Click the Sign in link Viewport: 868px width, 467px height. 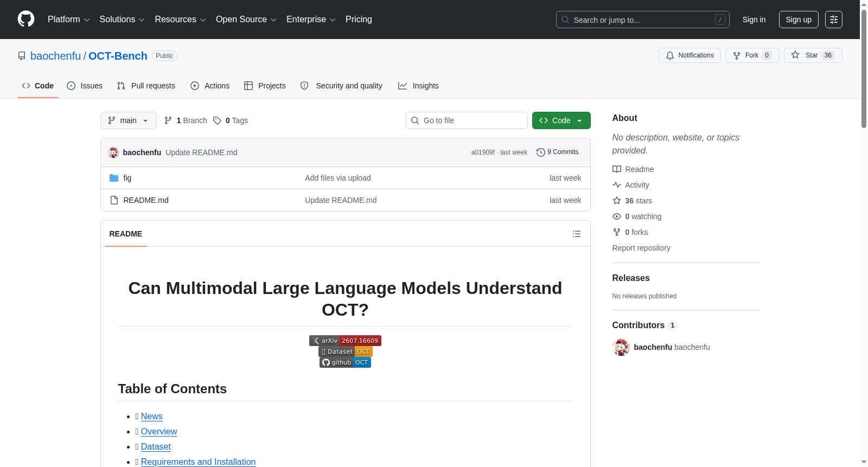754,20
